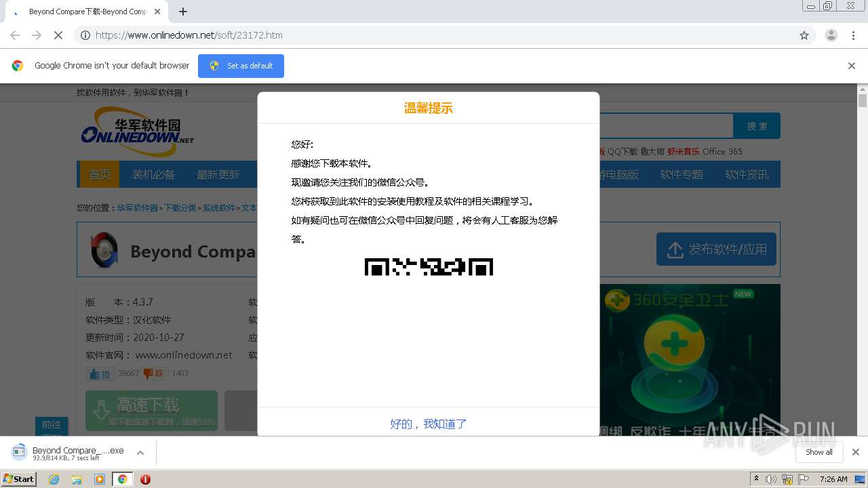The height and width of the screenshot is (488, 868).
Task: Bookmark this page with the star icon
Action: pyautogui.click(x=804, y=35)
